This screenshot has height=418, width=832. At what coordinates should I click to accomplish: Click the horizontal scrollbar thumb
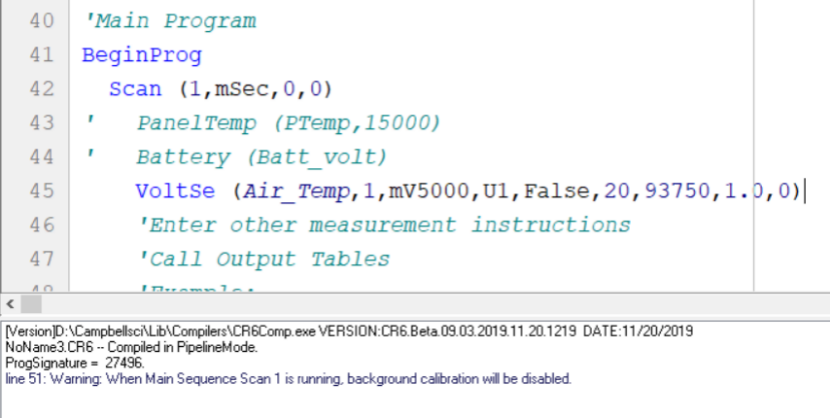[31, 304]
